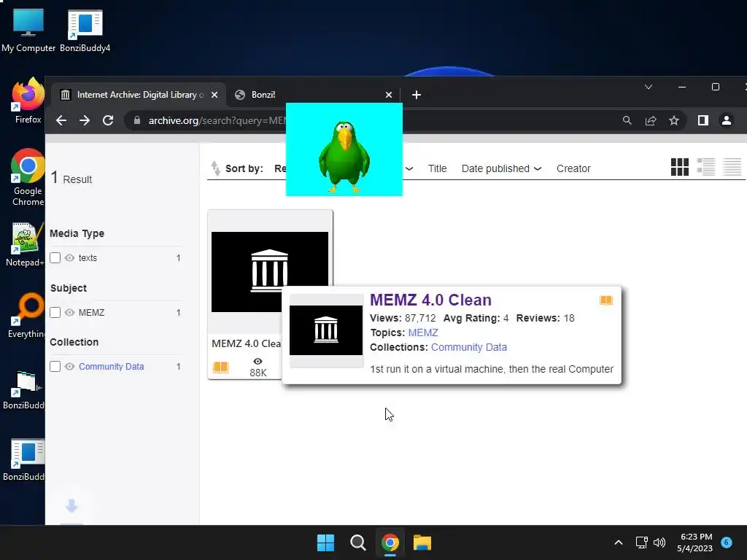The image size is (747, 560).
Task: Open the tab search dropdown chevron
Action: 649,87
